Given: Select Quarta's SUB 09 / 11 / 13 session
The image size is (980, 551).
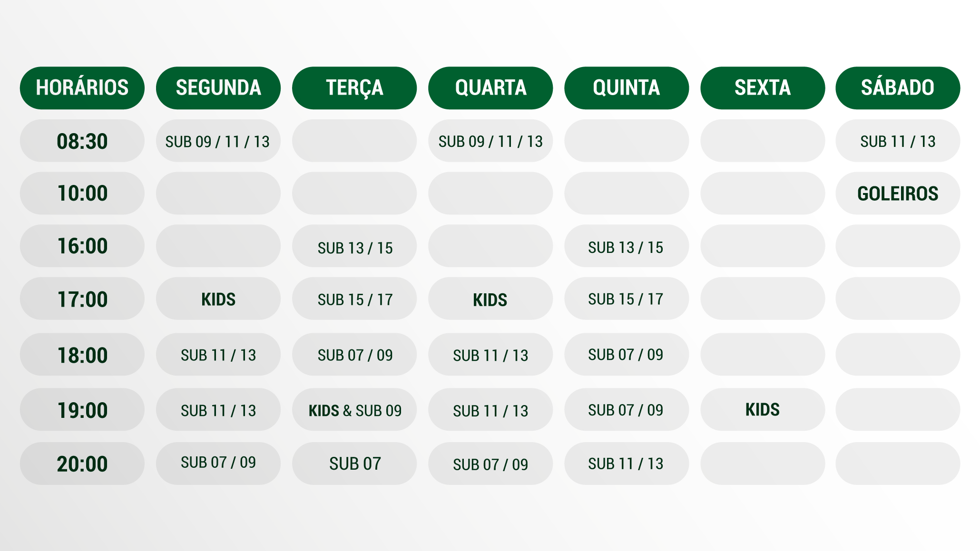Looking at the screenshot, I should pyautogui.click(x=490, y=141).
